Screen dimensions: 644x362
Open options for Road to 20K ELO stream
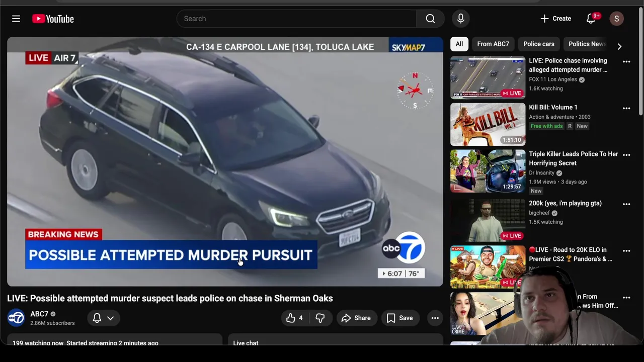coord(626,250)
